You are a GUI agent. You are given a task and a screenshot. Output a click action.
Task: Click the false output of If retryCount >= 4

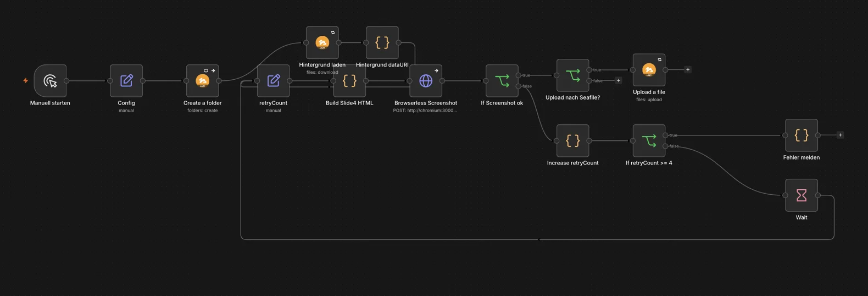click(x=666, y=146)
